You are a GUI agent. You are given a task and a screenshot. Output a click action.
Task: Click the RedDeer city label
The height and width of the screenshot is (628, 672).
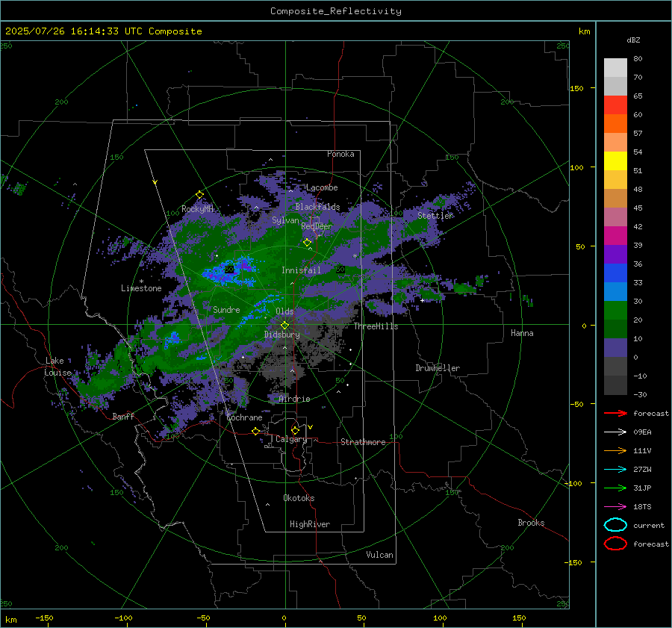317,226
